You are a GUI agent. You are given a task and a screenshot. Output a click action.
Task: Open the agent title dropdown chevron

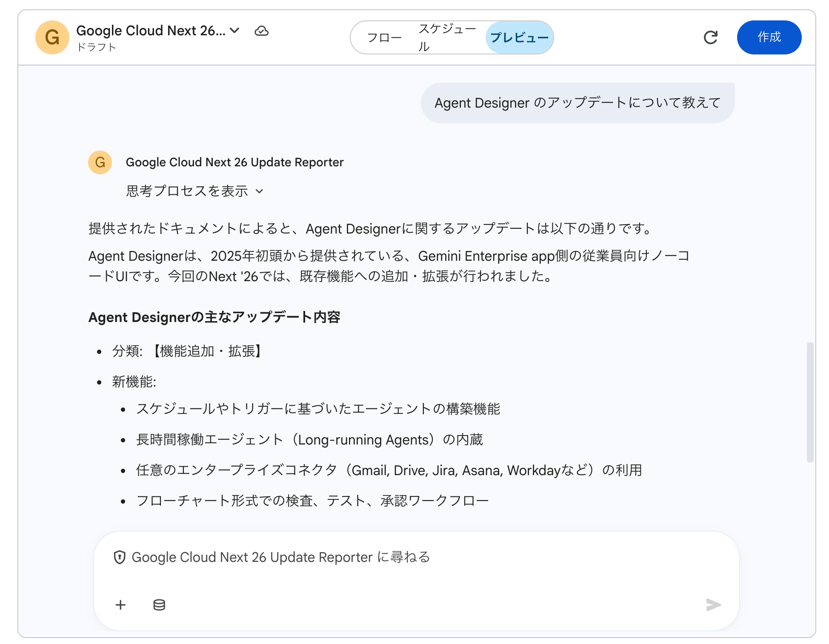(234, 31)
